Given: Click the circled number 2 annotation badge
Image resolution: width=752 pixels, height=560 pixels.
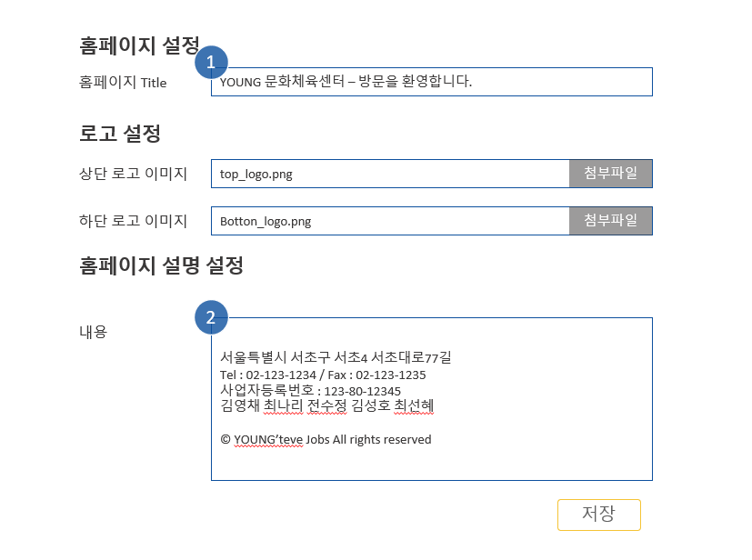Looking at the screenshot, I should [x=212, y=318].
